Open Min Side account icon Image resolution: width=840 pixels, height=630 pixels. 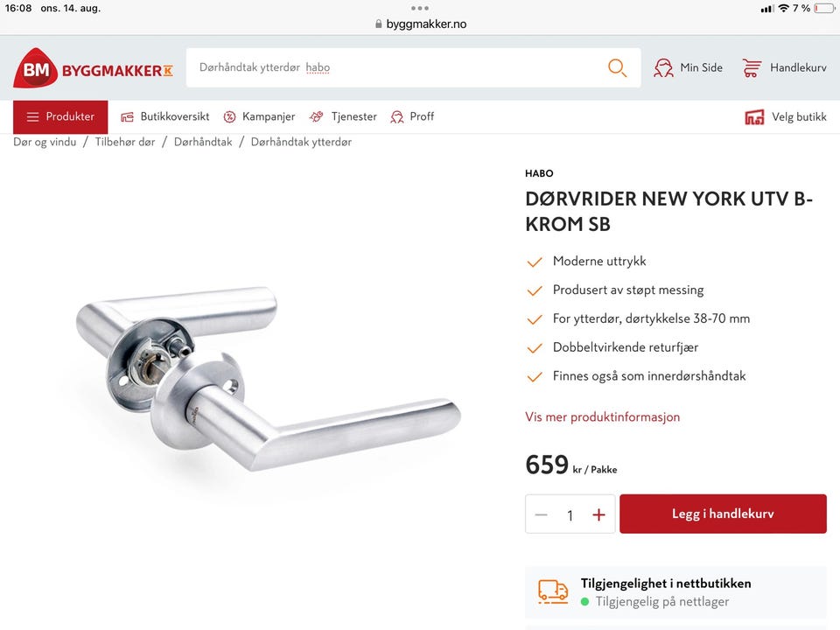pyautogui.click(x=663, y=68)
